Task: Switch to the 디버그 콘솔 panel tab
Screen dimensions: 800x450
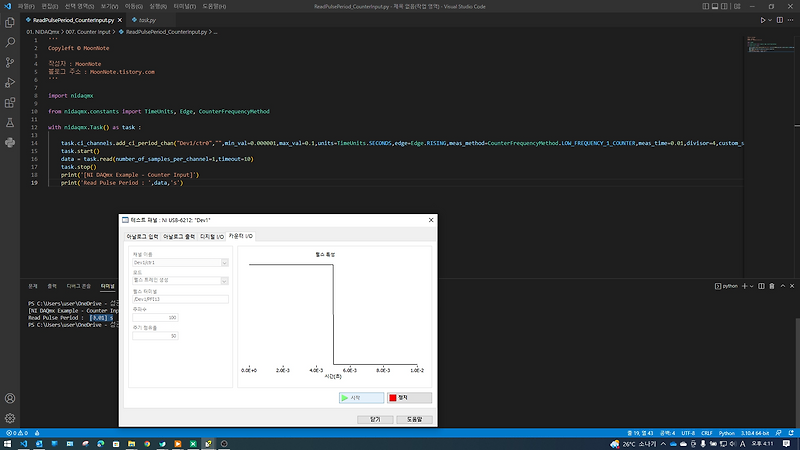Action: 79,286
